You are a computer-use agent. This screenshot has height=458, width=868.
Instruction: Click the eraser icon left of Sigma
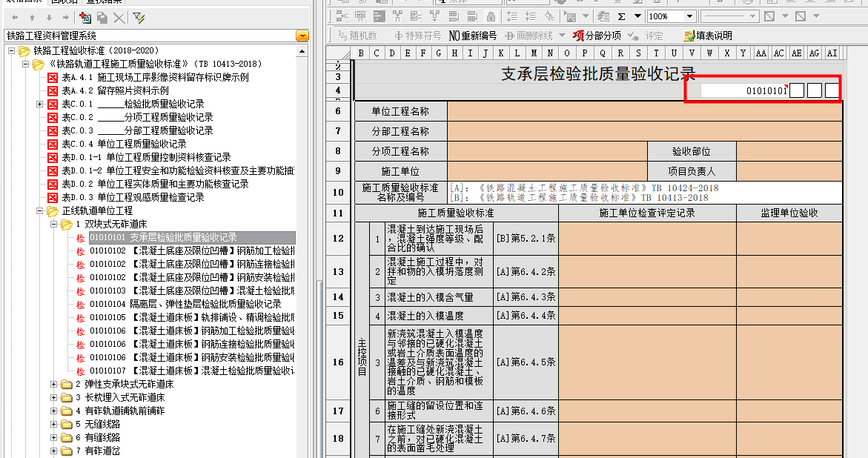point(603,16)
